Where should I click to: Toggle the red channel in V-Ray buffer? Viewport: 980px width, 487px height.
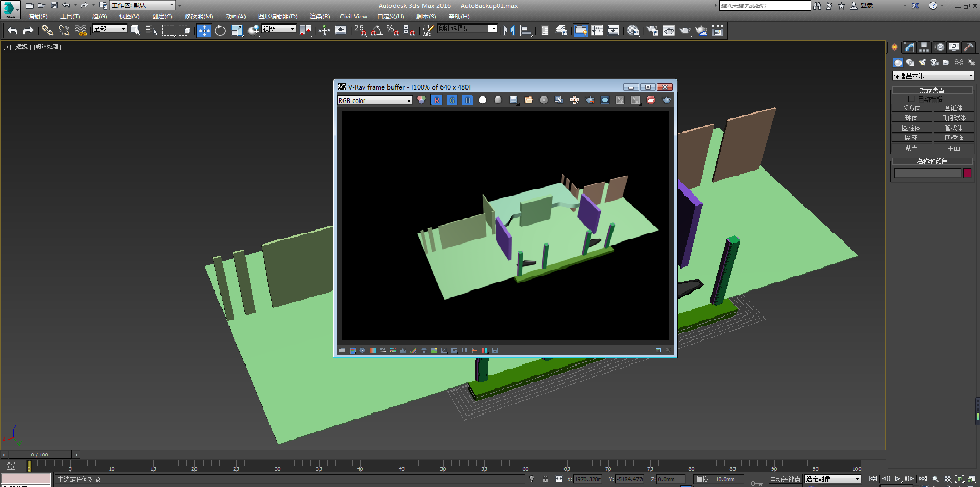point(436,100)
